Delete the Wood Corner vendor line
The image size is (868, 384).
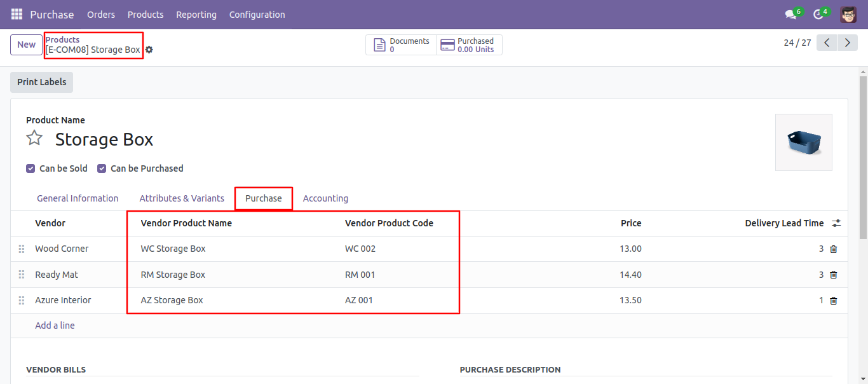point(834,249)
